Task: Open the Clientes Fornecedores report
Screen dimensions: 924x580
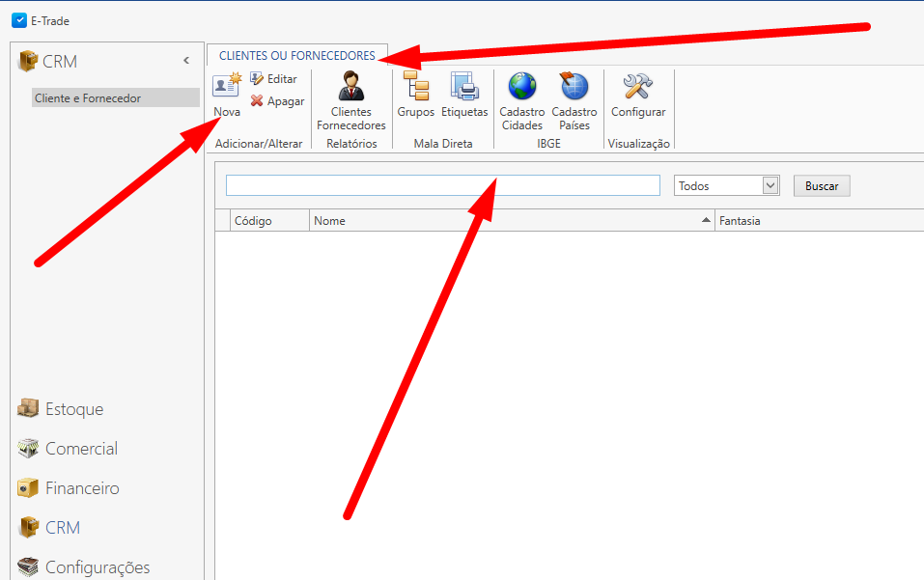Action: (350, 88)
